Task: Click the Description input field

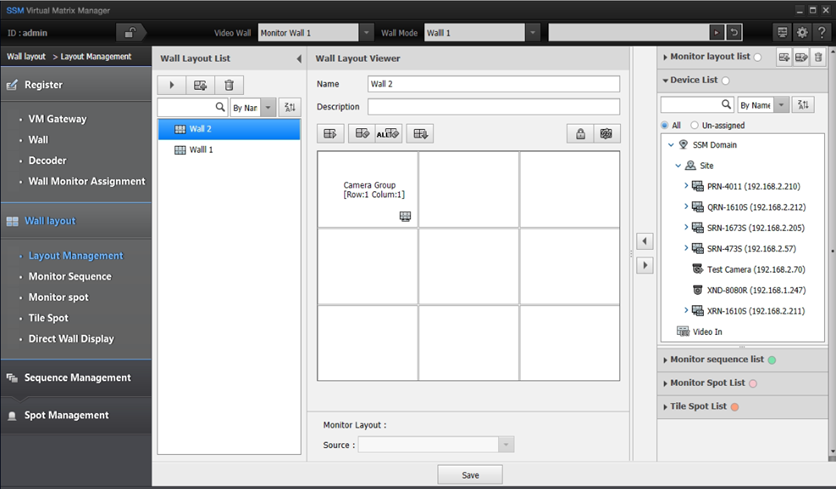Action: click(494, 107)
